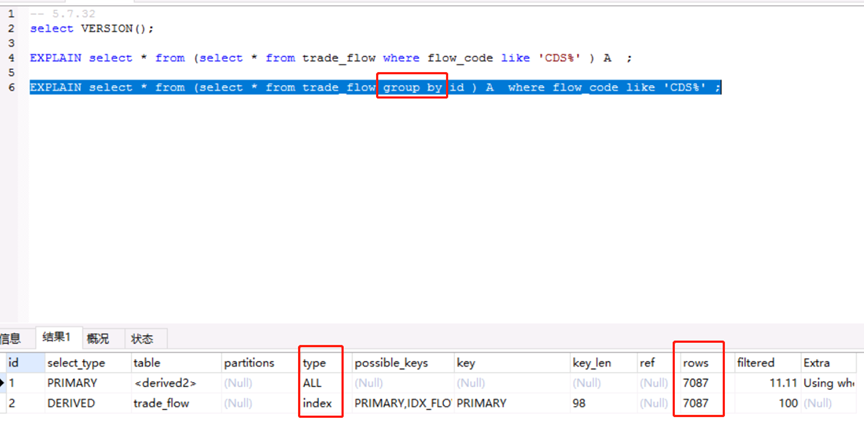Viewport: 864px width, 434px height.
Task: Place cursor in line 4 EXPLAIN query
Action: point(331,58)
